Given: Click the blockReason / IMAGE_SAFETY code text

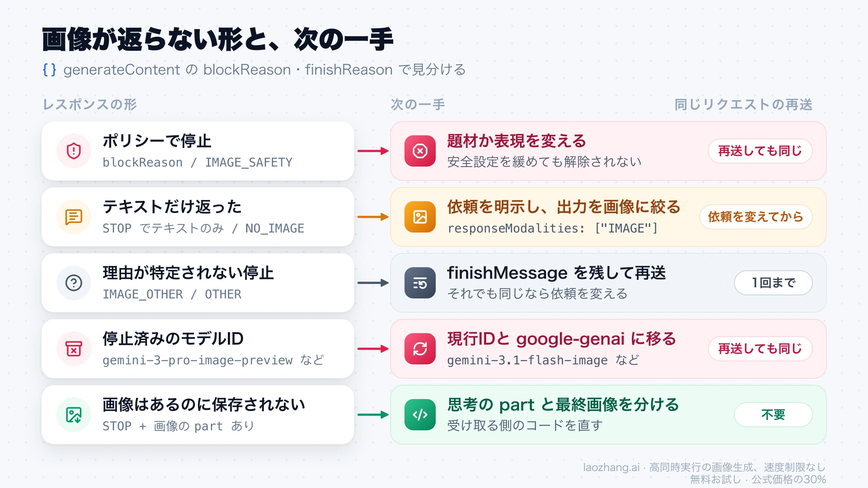Looking at the screenshot, I should pyautogui.click(x=197, y=162).
